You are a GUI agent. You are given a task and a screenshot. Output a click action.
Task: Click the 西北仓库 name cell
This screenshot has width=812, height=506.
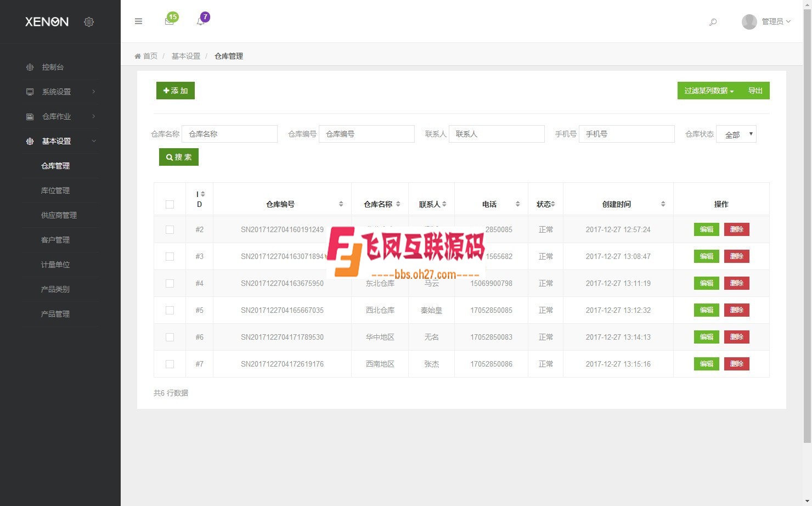[380, 310]
